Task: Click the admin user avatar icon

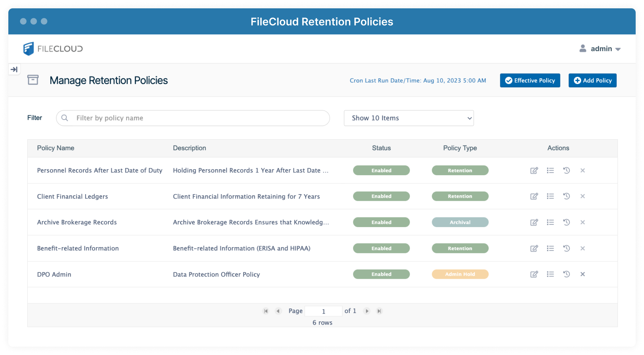Action: coord(583,49)
